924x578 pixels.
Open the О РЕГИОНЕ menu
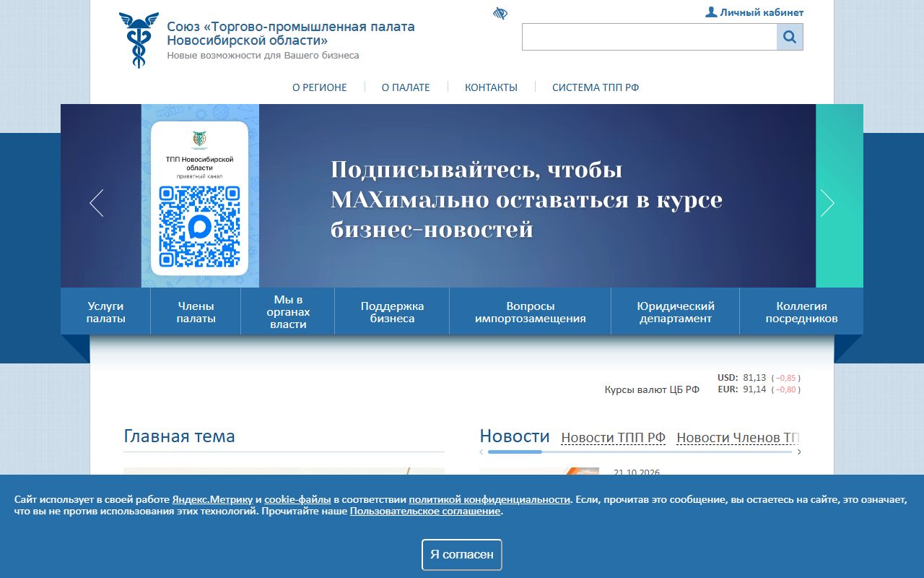[x=320, y=87]
